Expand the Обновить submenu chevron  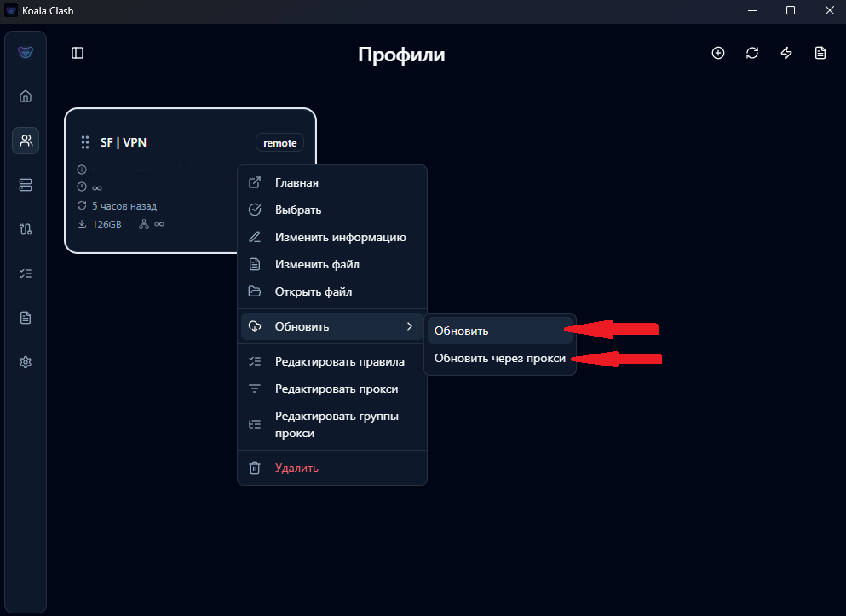tap(410, 325)
